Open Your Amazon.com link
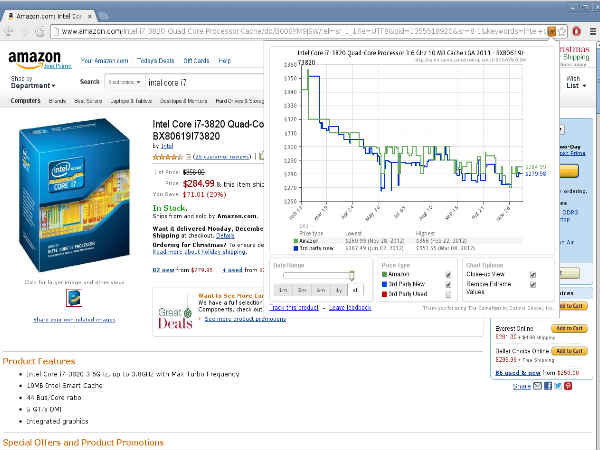The height and width of the screenshot is (450, 600). point(104,60)
